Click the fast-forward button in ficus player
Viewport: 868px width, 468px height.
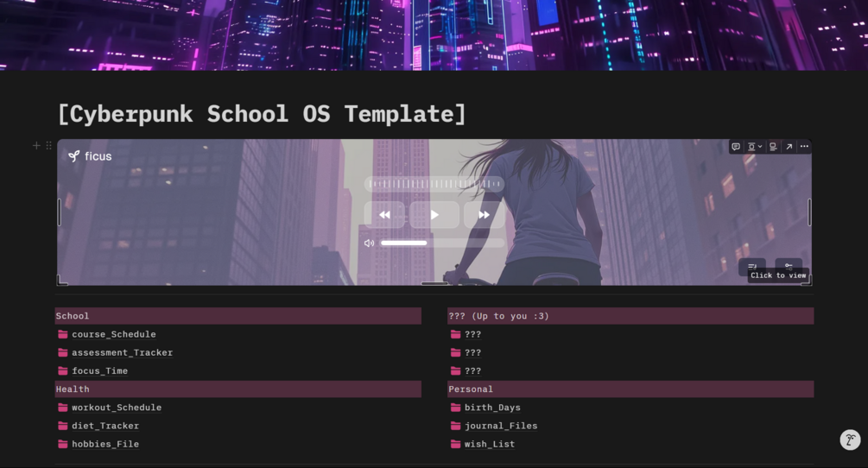coord(484,215)
